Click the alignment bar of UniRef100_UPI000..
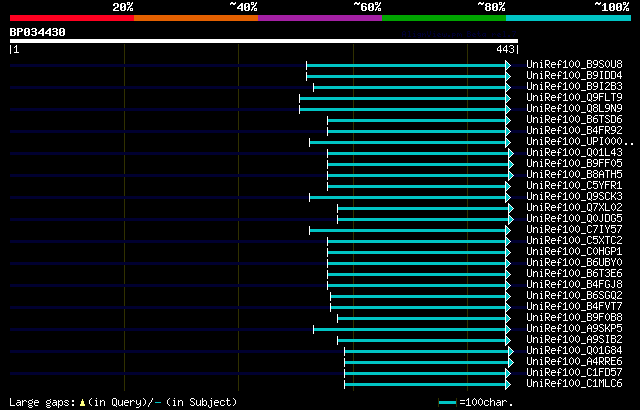Image resolution: width=640 pixels, height=410 pixels. [x=410, y=142]
